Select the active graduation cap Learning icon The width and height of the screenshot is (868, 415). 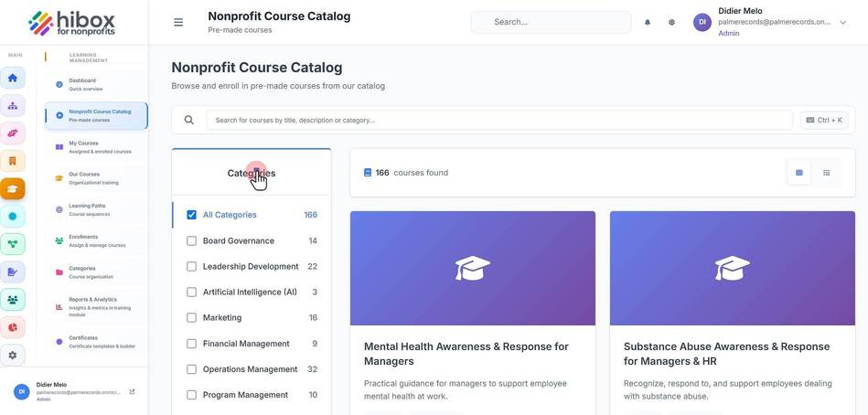click(x=13, y=188)
